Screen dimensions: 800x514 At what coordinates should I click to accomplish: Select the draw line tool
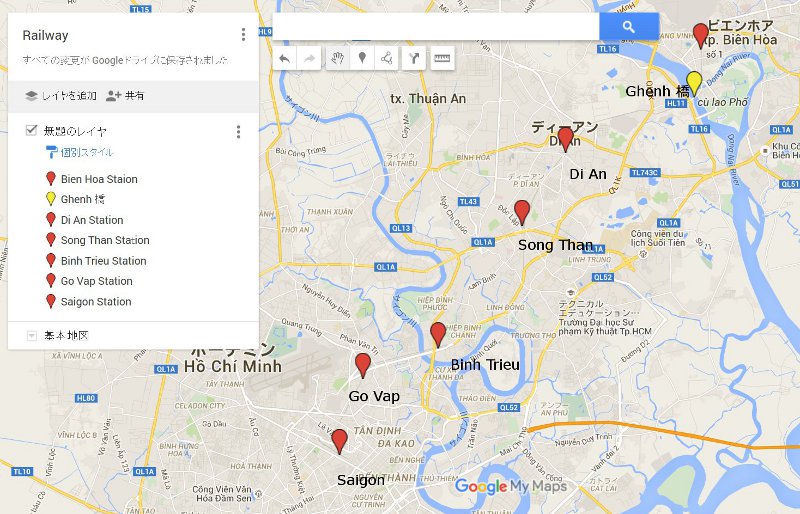[387, 59]
